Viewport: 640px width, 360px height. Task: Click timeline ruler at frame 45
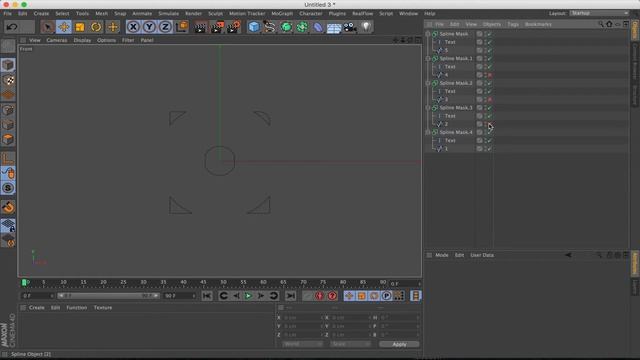tap(203, 282)
